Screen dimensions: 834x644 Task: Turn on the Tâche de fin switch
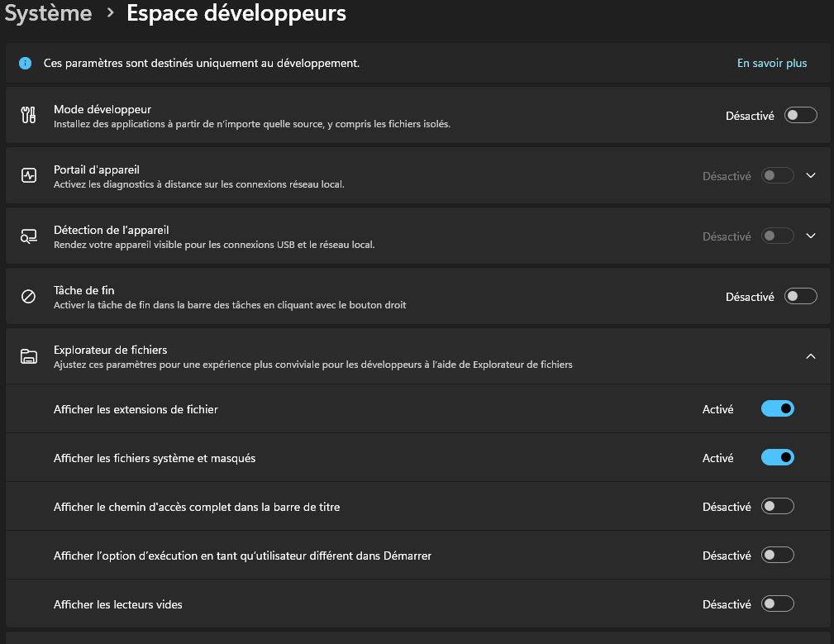(x=800, y=296)
